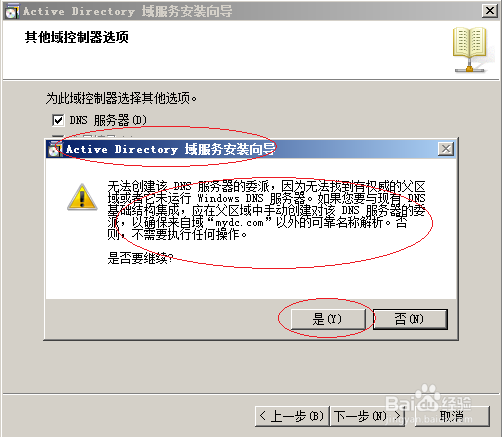Click the dialog title Active Directory 域服务安装向导

pos(170,149)
